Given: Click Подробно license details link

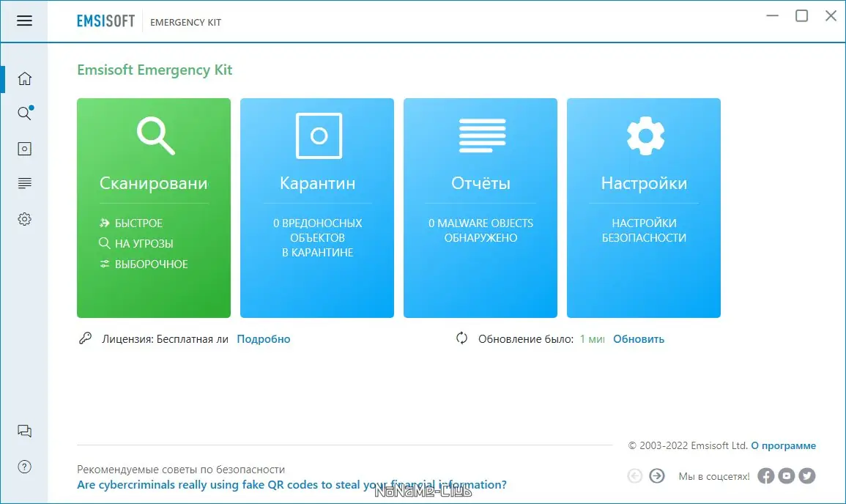Looking at the screenshot, I should pos(263,339).
